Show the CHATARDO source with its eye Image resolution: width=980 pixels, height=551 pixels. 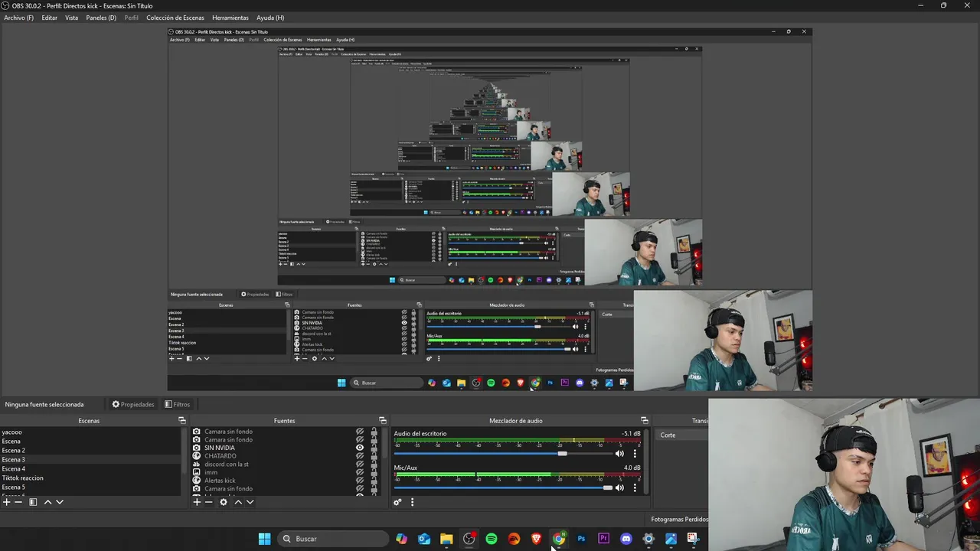(x=360, y=456)
